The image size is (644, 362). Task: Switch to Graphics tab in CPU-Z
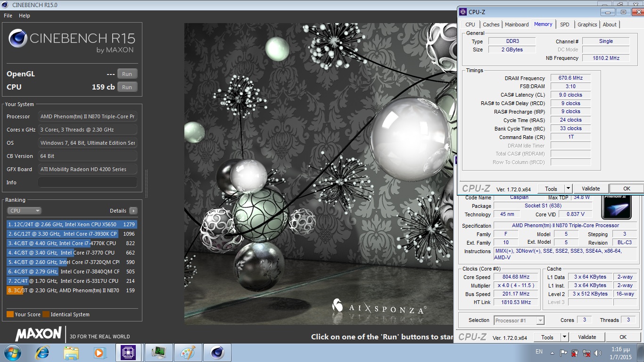[x=587, y=25]
